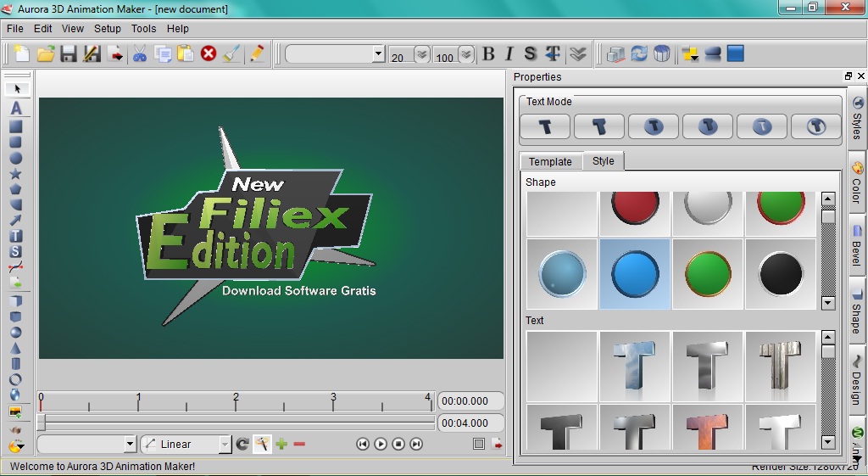Choose the red round shape style
868x476 pixels.
[635, 213]
